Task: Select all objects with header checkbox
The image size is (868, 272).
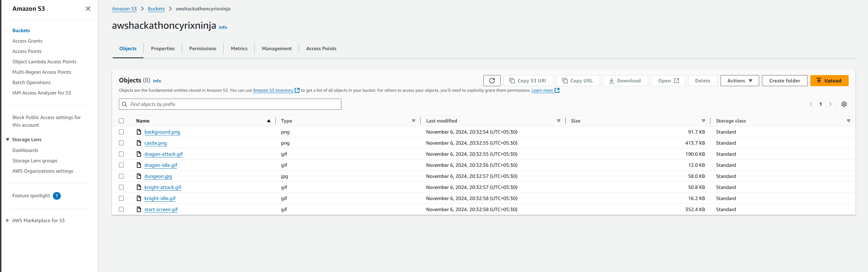Action: 121,121
